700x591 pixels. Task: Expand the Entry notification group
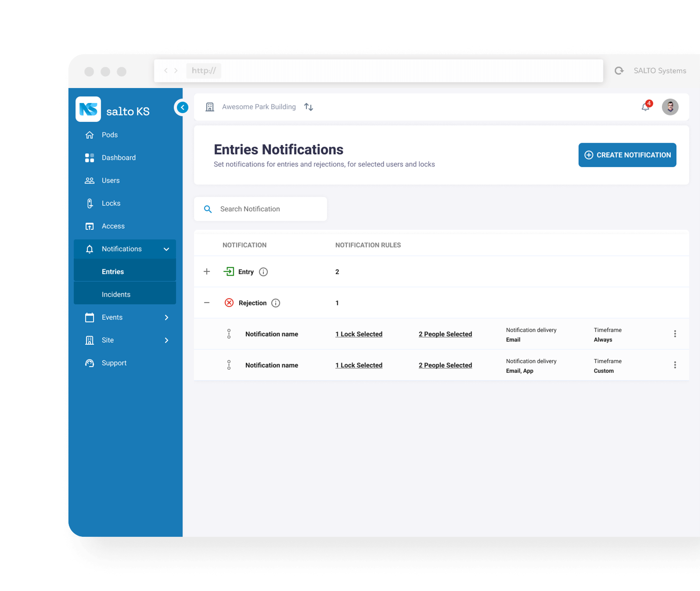coord(207,272)
